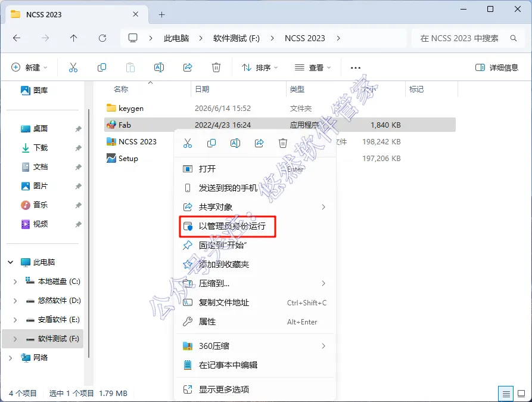Expand 本地磁盘 (C:) in the tree
This screenshot has height=402, width=532.
tap(15, 282)
